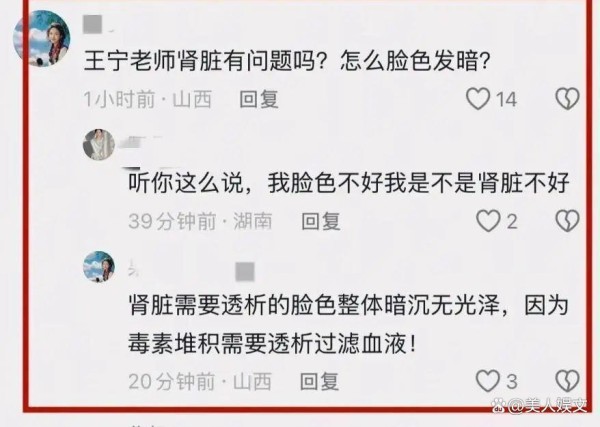Viewport: 600px width, 427px height.
Task: Like the dialysis reply with 3 likes
Action: pyautogui.click(x=488, y=381)
